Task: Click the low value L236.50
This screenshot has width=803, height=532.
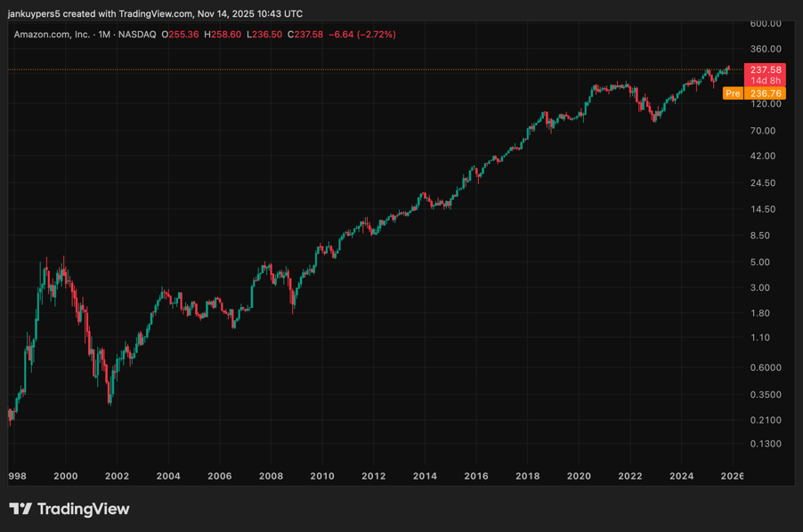Action: (x=264, y=35)
